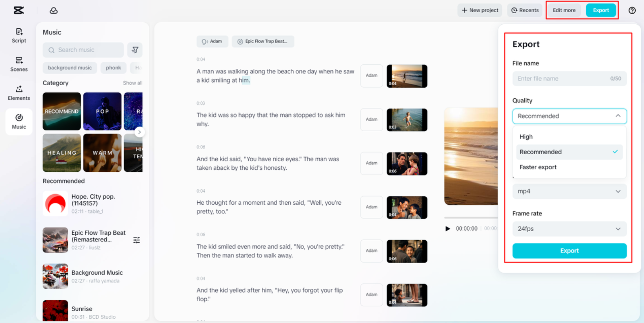Select the phonk music tag
This screenshot has width=644, height=323.
pos(113,68)
